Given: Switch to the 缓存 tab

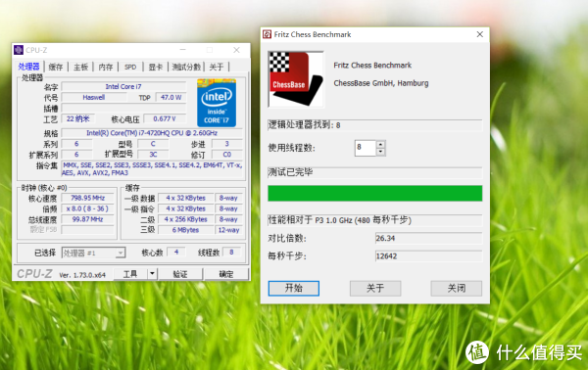Looking at the screenshot, I should point(56,67).
